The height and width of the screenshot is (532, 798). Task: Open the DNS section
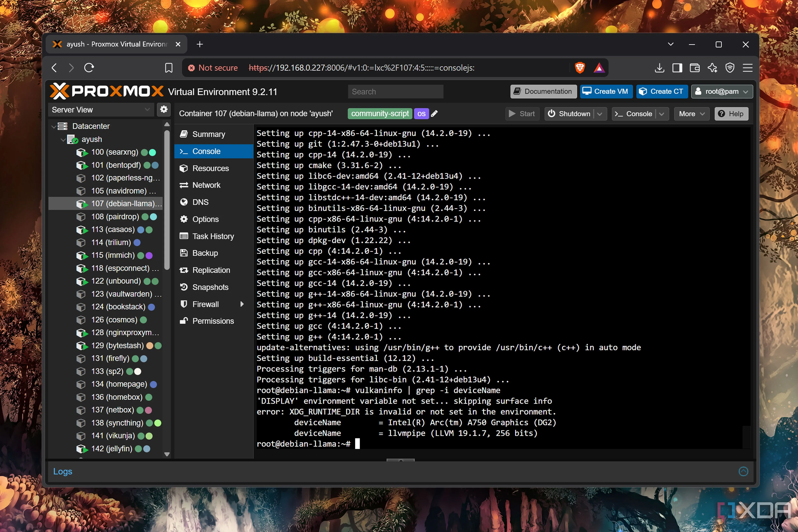pyautogui.click(x=214, y=202)
